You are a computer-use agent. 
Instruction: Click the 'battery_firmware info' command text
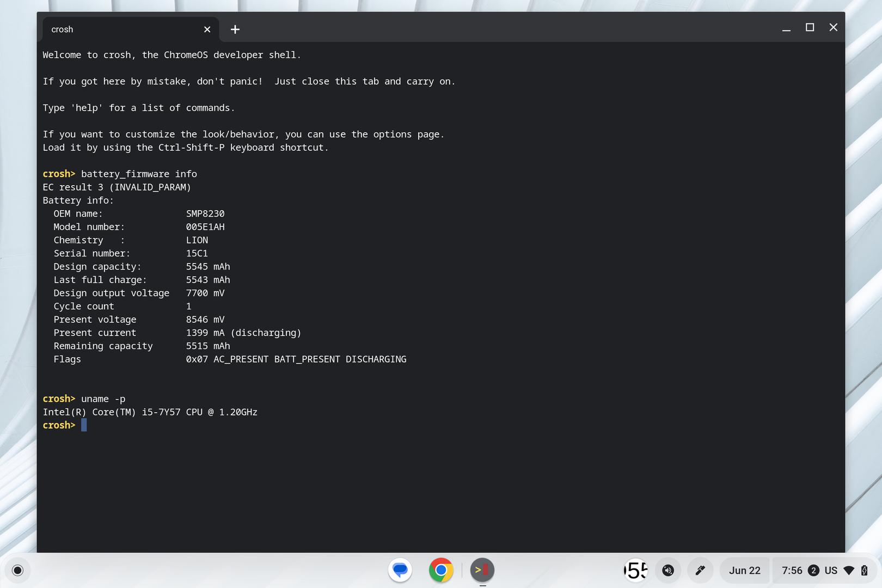point(139,174)
